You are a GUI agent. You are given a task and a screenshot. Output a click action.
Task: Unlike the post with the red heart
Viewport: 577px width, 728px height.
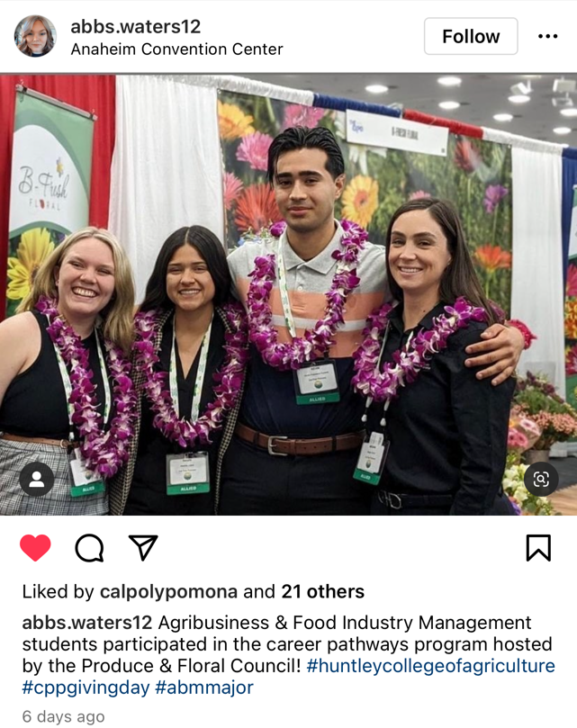(x=35, y=548)
